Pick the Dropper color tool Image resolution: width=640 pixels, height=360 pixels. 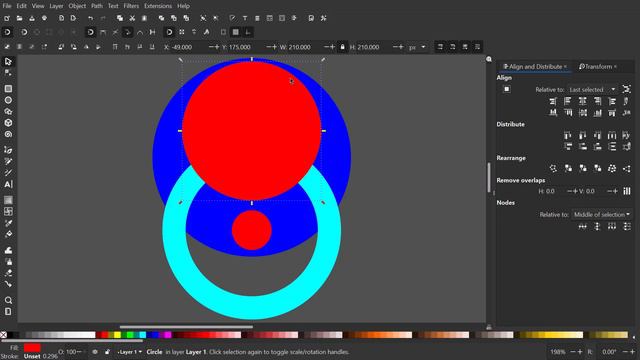point(8,223)
